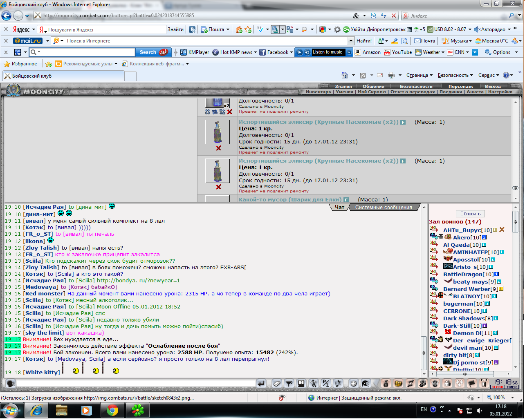This screenshot has height=420, width=525.
Task: Click the ICQ flower icon in the taskbar
Action: (x=137, y=410)
